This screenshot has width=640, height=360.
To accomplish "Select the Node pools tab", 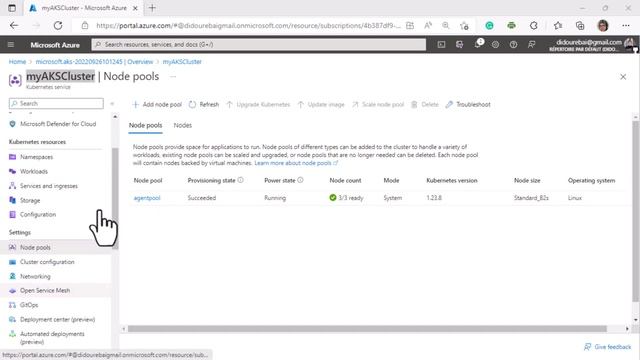I will [x=145, y=125].
